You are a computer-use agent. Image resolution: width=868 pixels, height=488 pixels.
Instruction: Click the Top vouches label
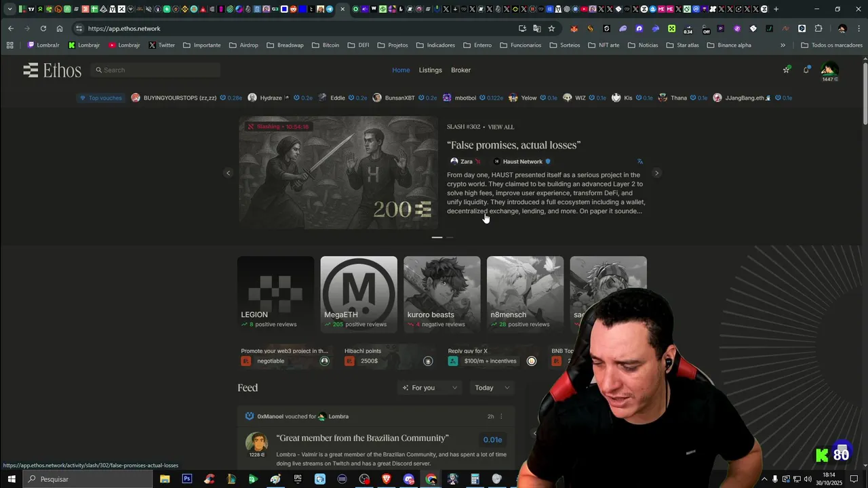pyautogui.click(x=100, y=98)
